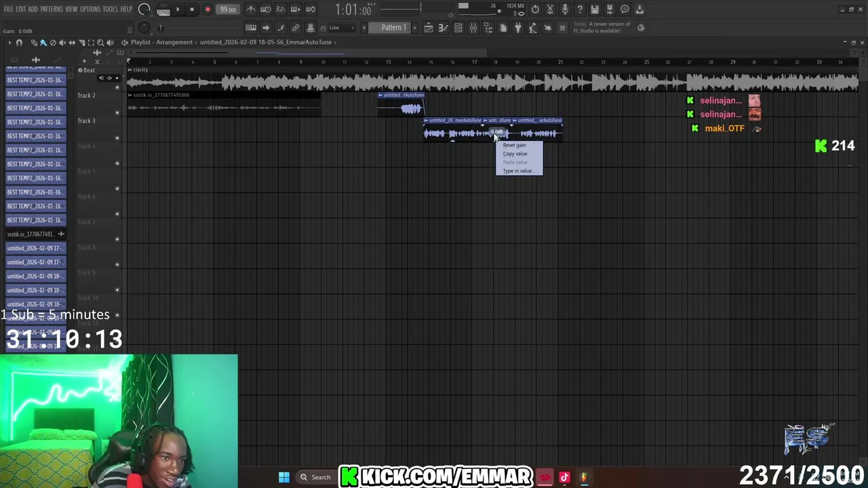Toggle the link/multilink controllers icon
Screen dimensions: 868x488
point(296,28)
